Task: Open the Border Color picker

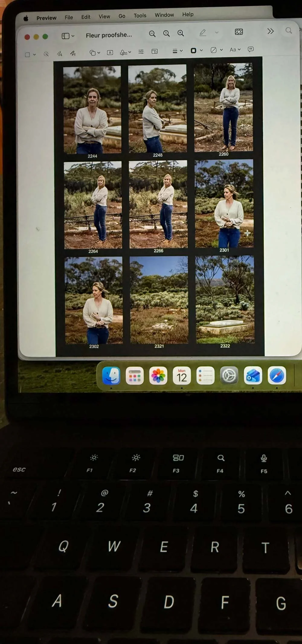Action: (x=197, y=50)
